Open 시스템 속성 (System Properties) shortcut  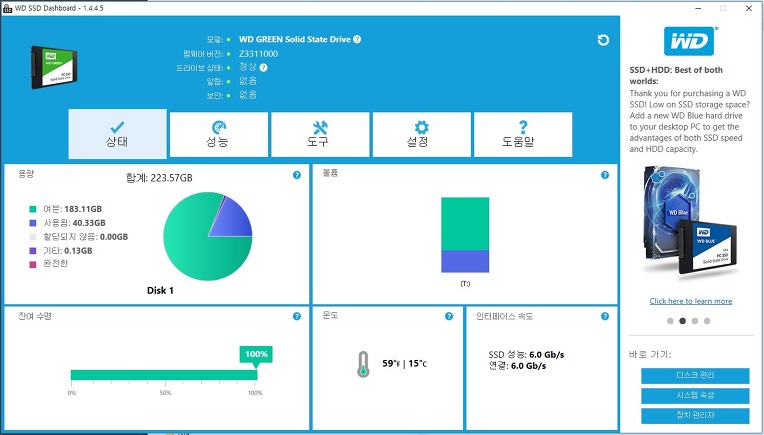point(695,396)
